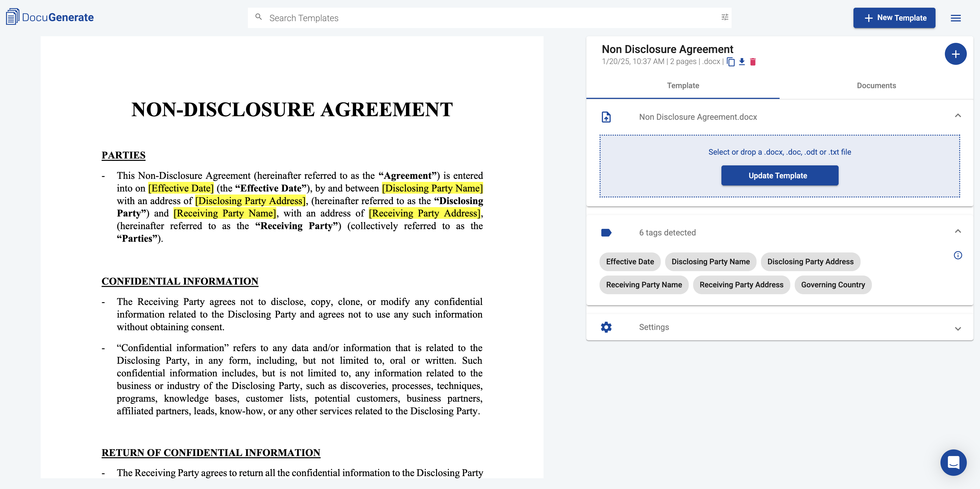Click the CONFIDENTIAL INFORMATION heading
This screenshot has height=489, width=980.
pyautogui.click(x=180, y=281)
